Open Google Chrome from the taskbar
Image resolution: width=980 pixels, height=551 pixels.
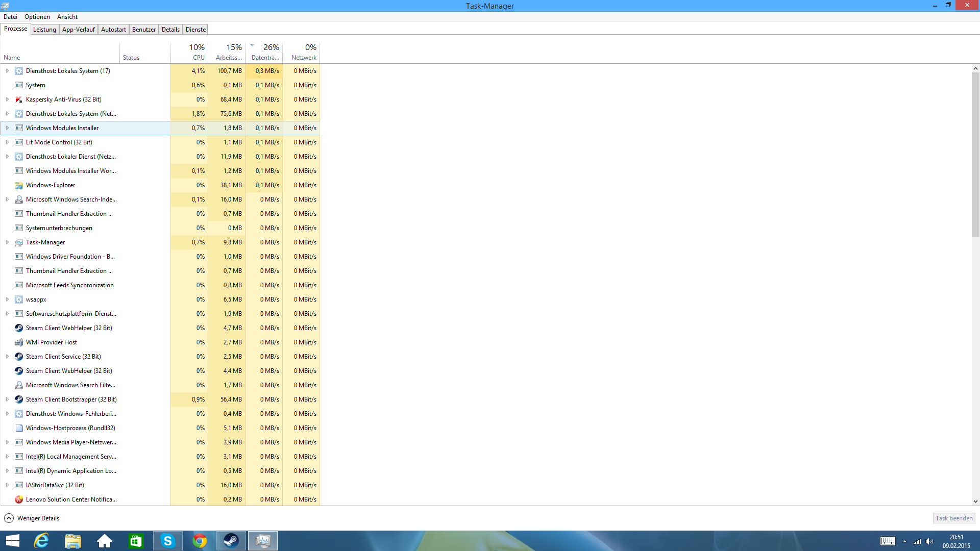click(200, 541)
